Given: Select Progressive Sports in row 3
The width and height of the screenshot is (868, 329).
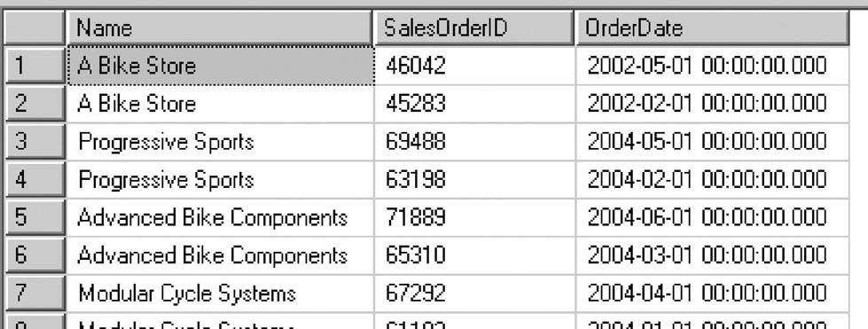Looking at the screenshot, I should click(220, 142).
